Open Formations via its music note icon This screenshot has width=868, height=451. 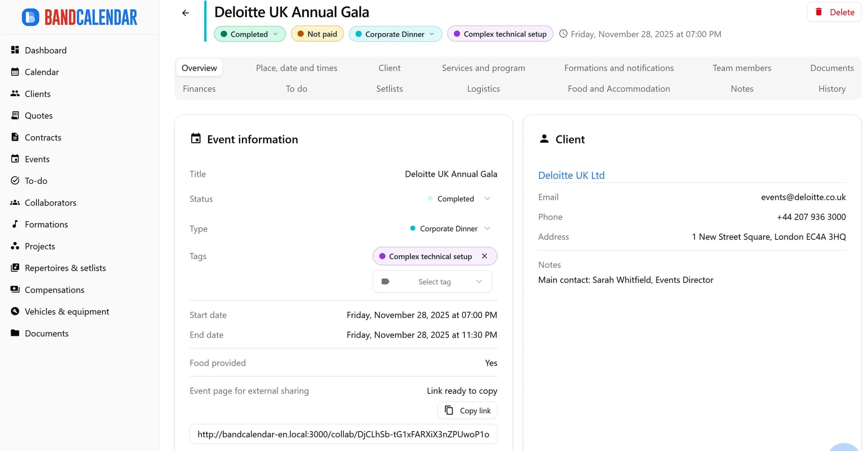tap(15, 224)
